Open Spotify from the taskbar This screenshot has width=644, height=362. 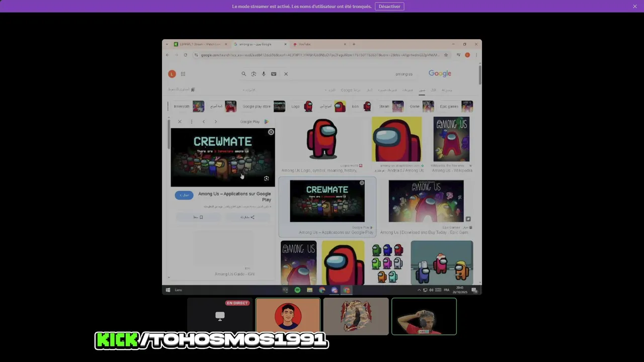click(x=297, y=290)
